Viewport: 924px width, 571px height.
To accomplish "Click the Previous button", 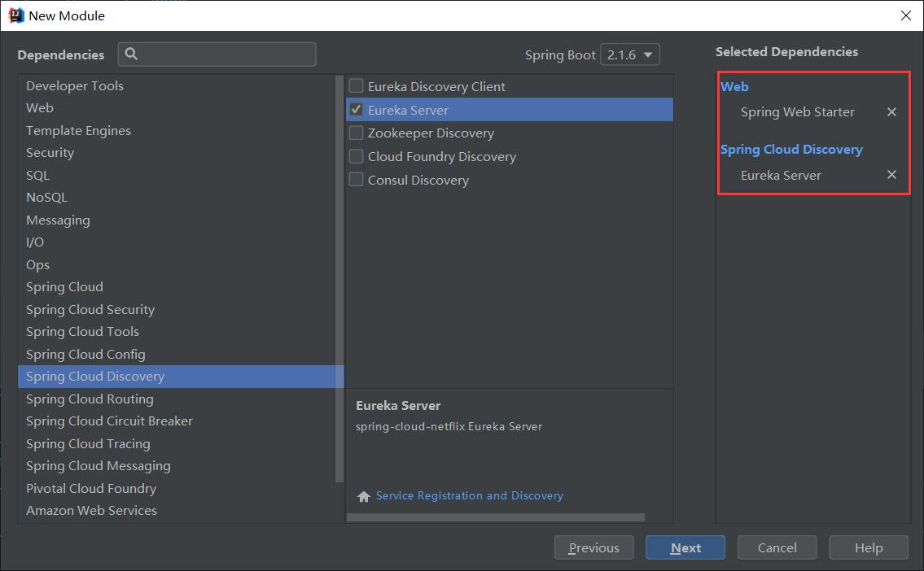I will pos(594,547).
